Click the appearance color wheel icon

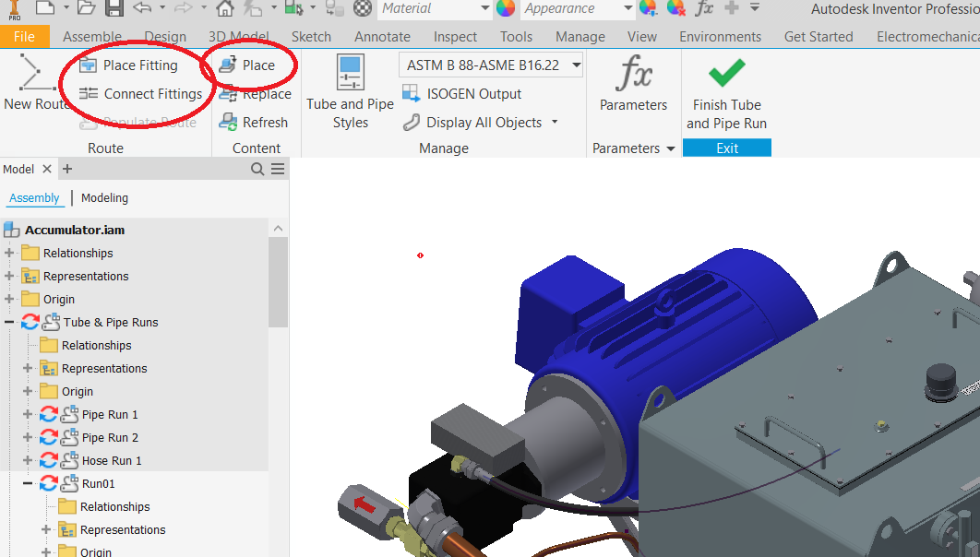click(505, 8)
